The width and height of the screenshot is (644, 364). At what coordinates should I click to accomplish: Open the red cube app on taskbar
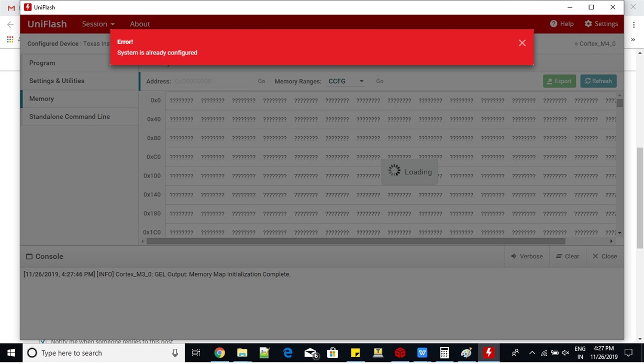tap(400, 353)
